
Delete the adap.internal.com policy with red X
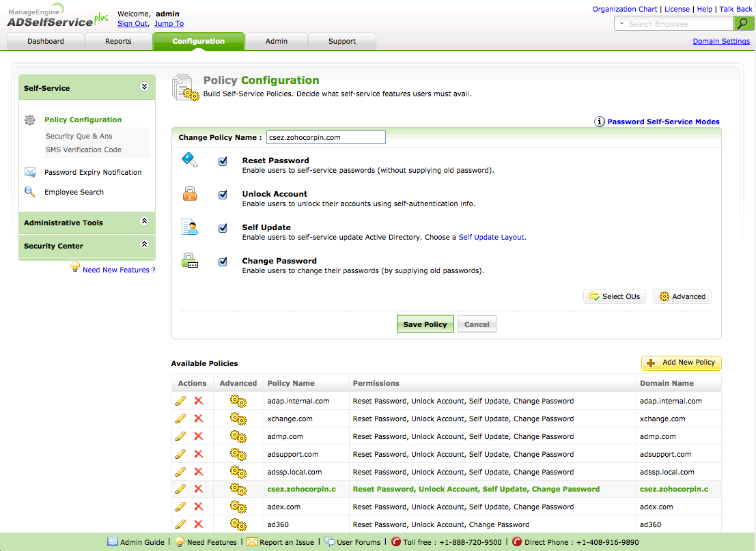pos(199,401)
